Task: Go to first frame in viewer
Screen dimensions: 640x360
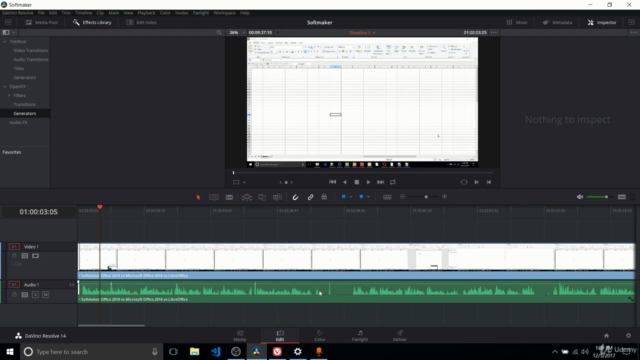Action: (x=333, y=182)
